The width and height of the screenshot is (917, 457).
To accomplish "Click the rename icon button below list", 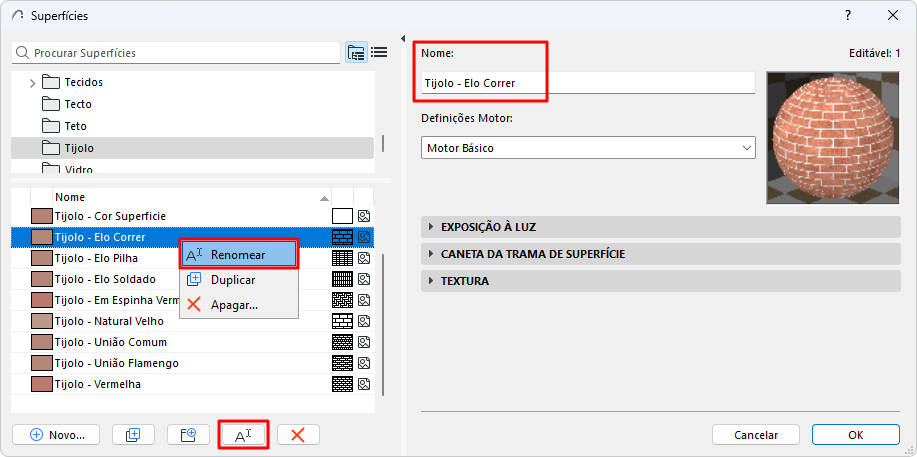I will (243, 435).
